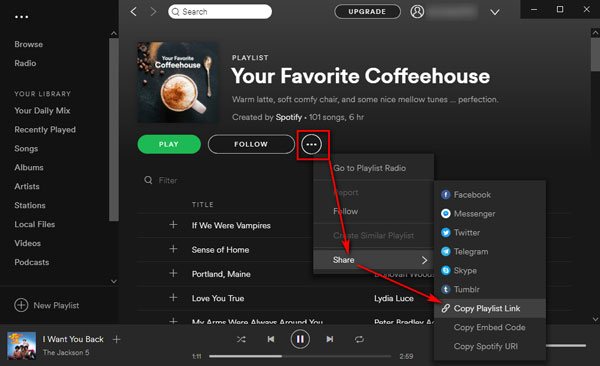Go back with the left arrow
The image size is (600, 366).
(x=133, y=11)
